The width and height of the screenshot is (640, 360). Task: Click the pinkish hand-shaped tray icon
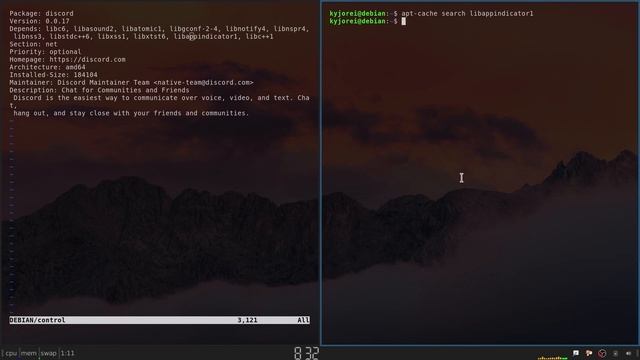(x=589, y=353)
